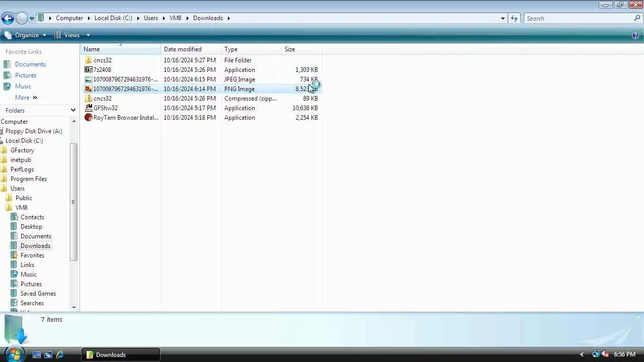This screenshot has height=362, width=644.
Task: Select the Saved Games folder icon
Action: (x=14, y=294)
